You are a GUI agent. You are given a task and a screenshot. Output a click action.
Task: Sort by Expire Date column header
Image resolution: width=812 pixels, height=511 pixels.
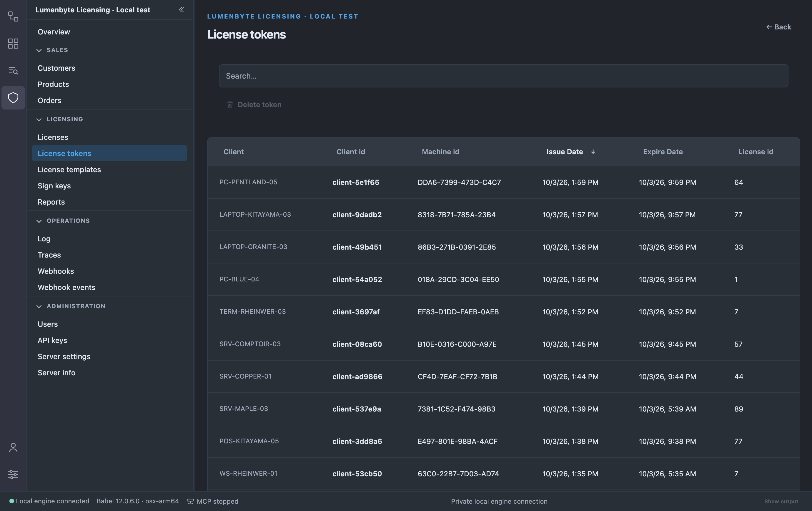point(663,152)
